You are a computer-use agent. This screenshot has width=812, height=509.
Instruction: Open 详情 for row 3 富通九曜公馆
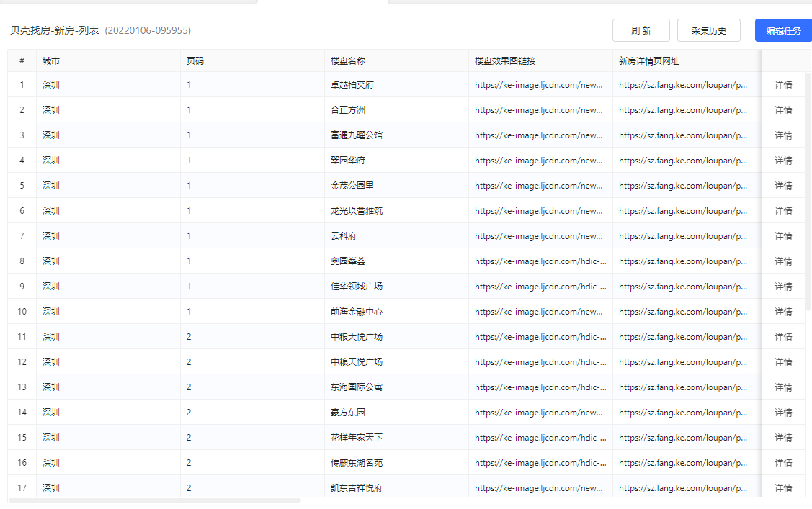click(783, 135)
